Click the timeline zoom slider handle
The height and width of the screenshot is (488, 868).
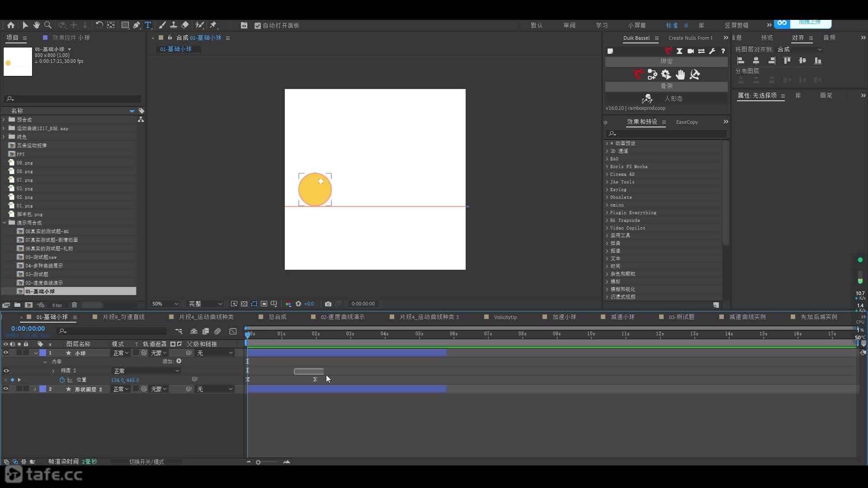click(x=258, y=462)
